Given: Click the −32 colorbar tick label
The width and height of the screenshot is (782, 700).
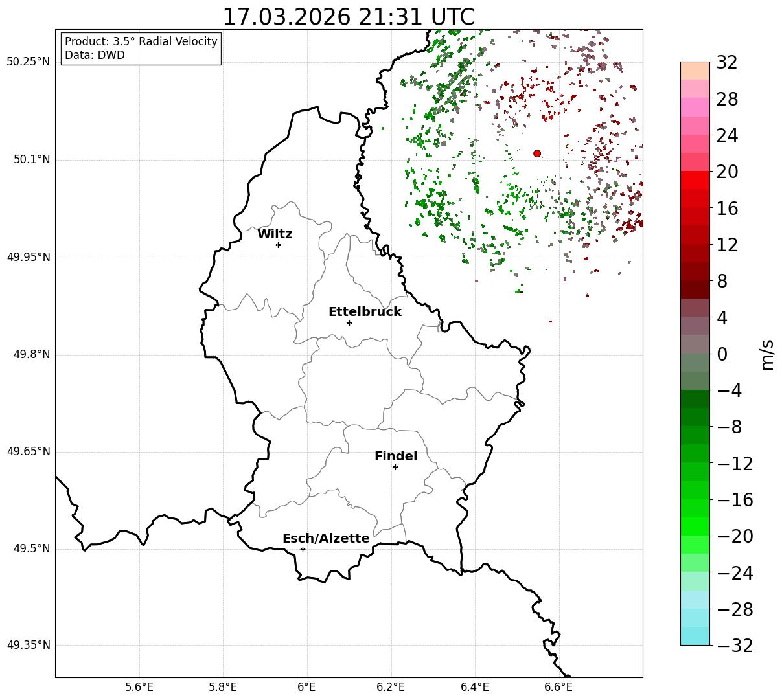Looking at the screenshot, I should pyautogui.click(x=734, y=645).
